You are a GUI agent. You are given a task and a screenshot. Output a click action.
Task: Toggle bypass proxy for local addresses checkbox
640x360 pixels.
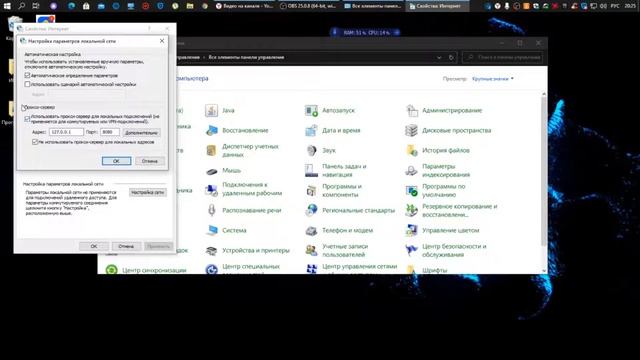click(x=35, y=142)
